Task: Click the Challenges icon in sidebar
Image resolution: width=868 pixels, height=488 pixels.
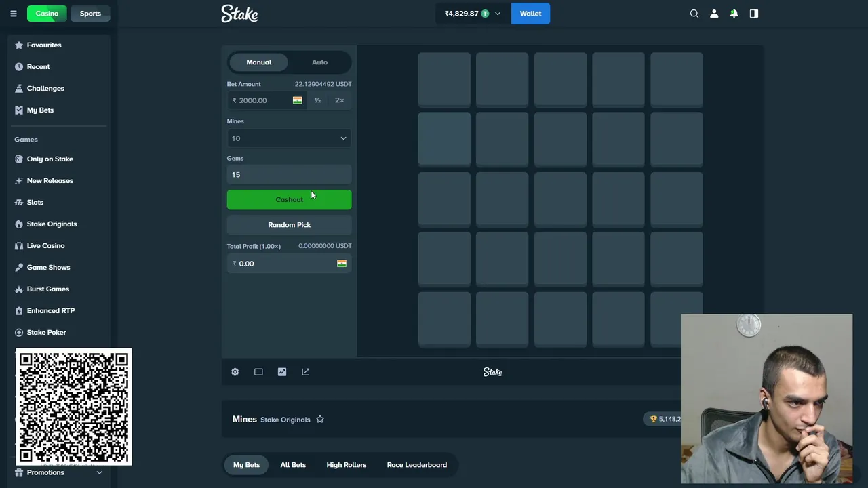Action: point(19,88)
